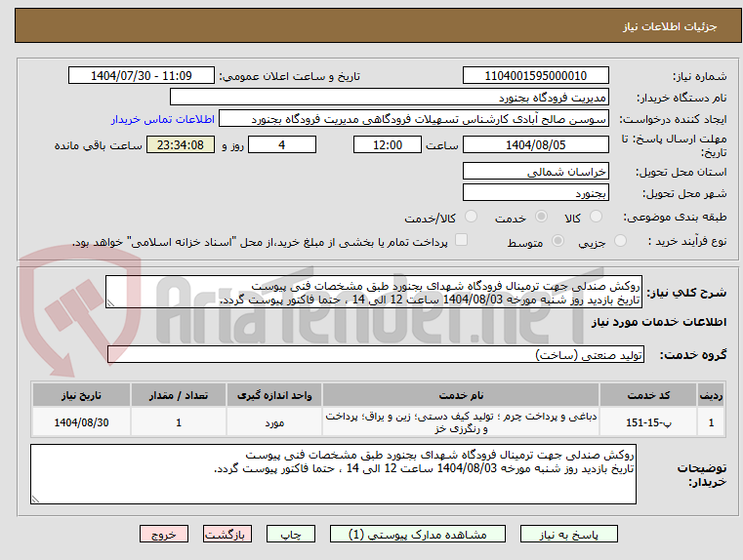Click need date cell 1404/08/30
743x560 pixels.
pyautogui.click(x=81, y=422)
